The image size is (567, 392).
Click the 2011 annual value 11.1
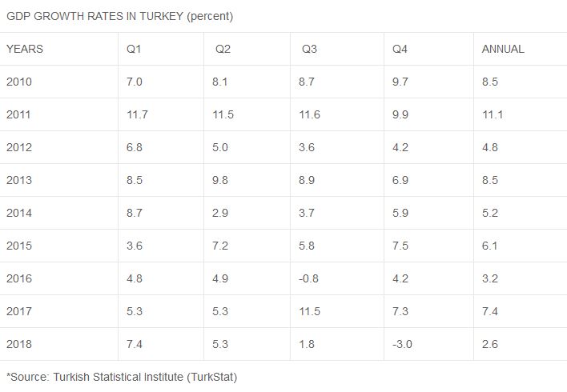pyautogui.click(x=493, y=114)
